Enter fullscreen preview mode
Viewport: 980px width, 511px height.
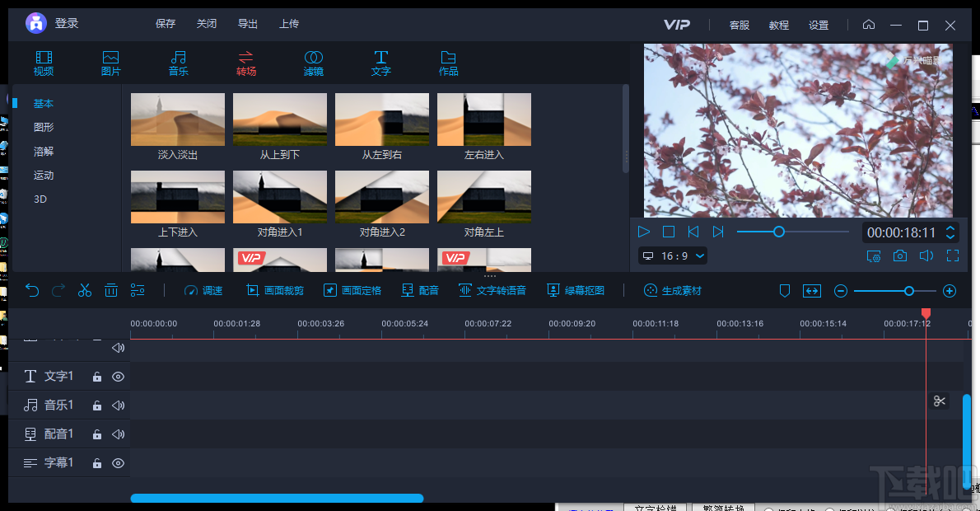953,255
